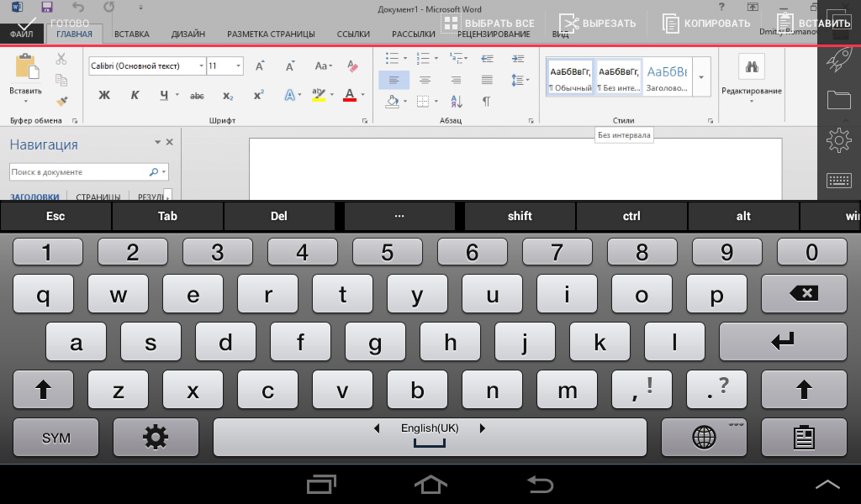Screen dimensions: 861x504
Task: Toggle the left shift arrow key on the keyboard
Action: click(44, 390)
